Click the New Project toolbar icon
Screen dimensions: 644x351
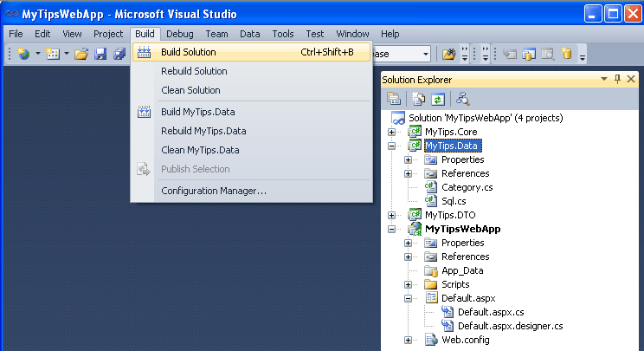(x=23, y=54)
